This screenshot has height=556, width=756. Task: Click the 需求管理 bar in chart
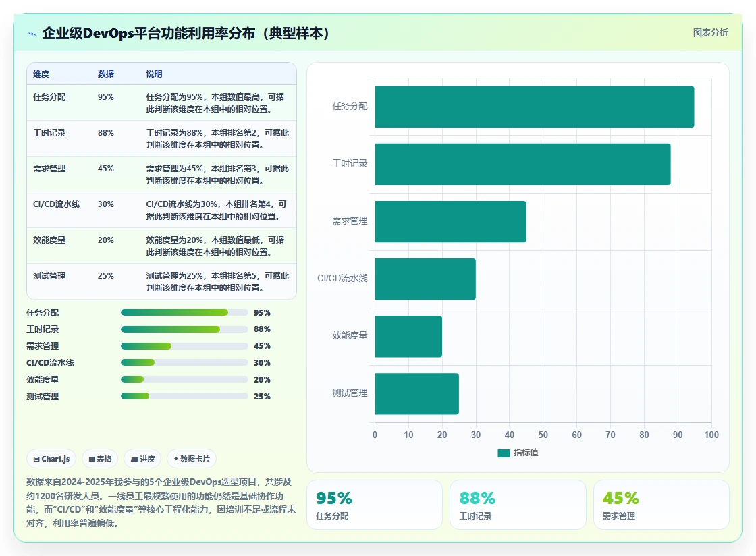[x=450, y=221]
